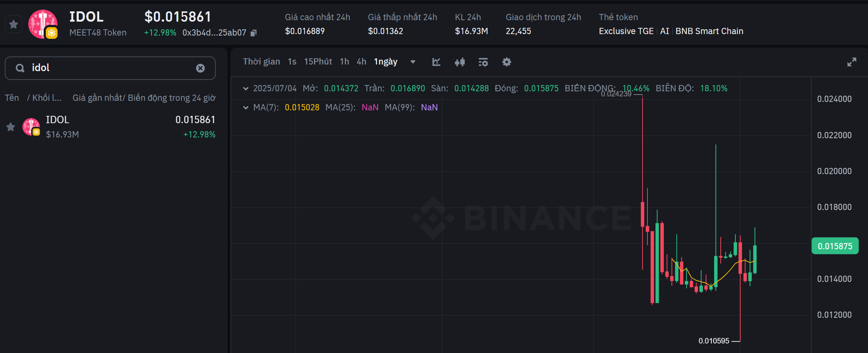868x353 pixels.
Task: Click the header price $0.015861
Action: [x=178, y=17]
